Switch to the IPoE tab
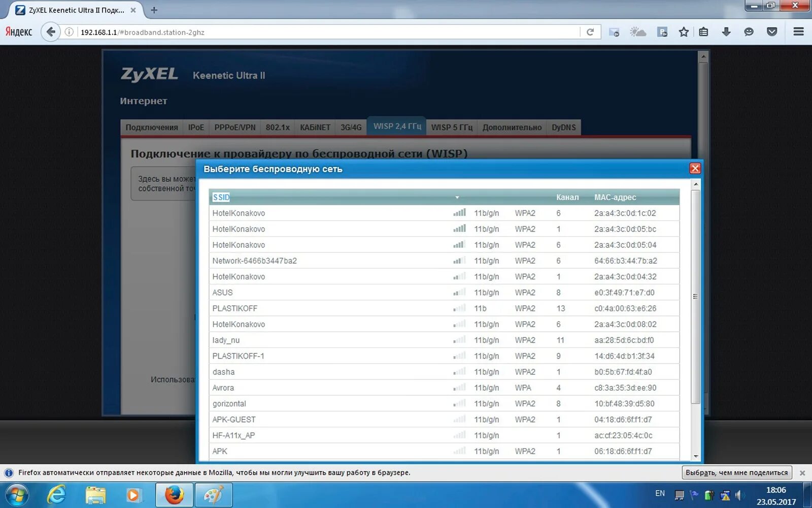This screenshot has height=508, width=812. point(196,128)
